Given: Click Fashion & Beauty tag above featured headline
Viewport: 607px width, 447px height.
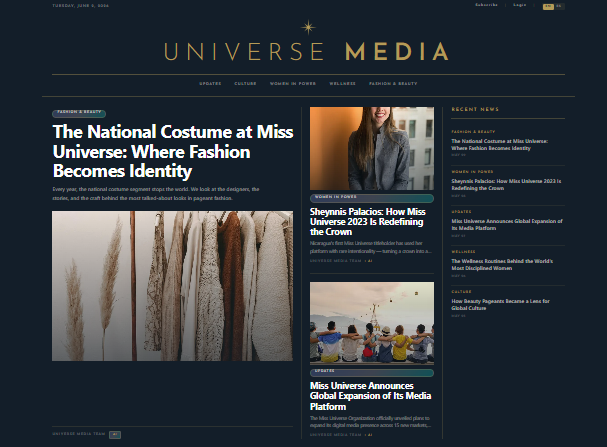Looking at the screenshot, I should [79, 113].
